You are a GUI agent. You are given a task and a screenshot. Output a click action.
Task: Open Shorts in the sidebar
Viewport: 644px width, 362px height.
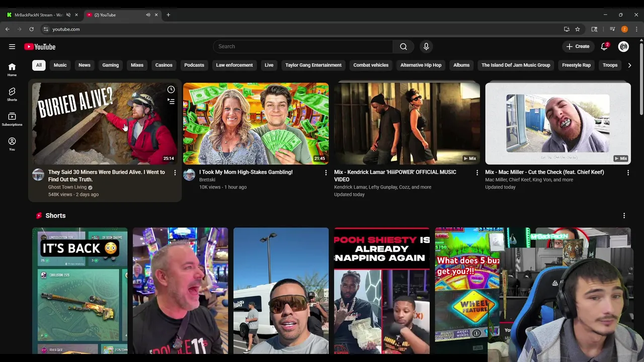tap(12, 95)
